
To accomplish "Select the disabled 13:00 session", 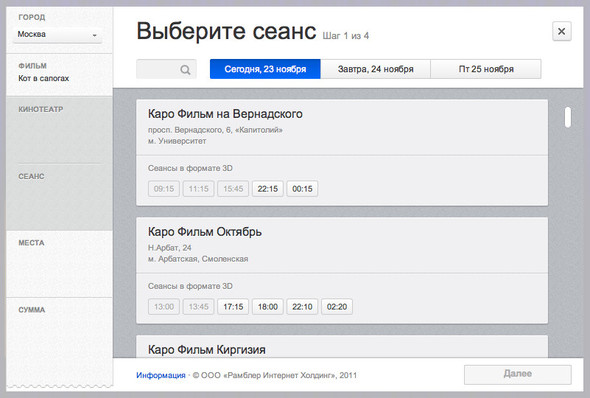I will (x=164, y=307).
